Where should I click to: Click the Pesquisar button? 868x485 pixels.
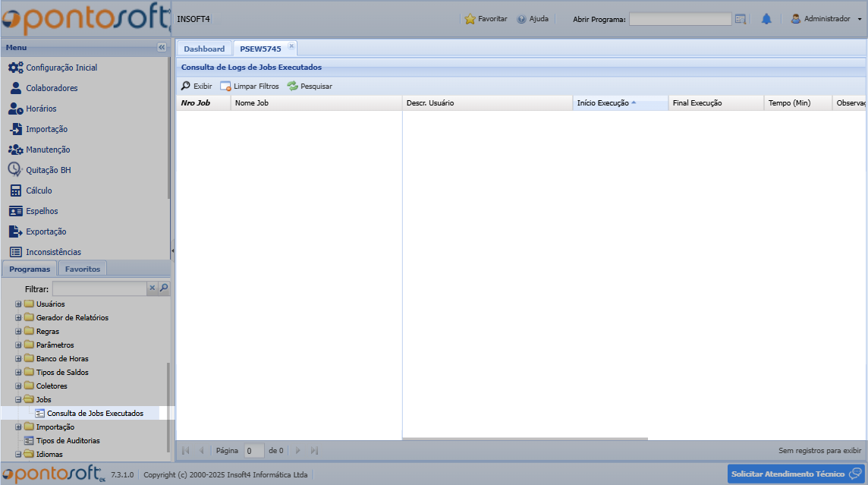(x=310, y=87)
